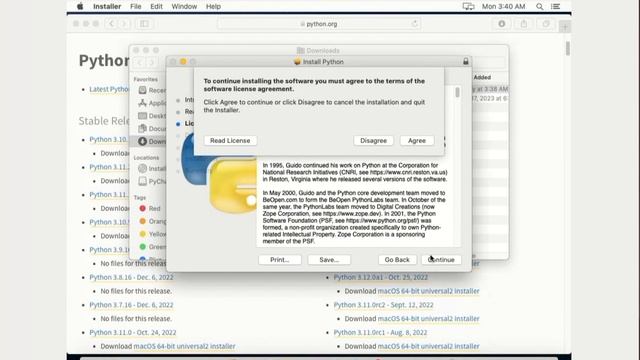Open the Python 3.11.0rc1 - Aug. 8, 2022 link
This screenshot has width=640, height=360.
pyautogui.click(x=380, y=332)
